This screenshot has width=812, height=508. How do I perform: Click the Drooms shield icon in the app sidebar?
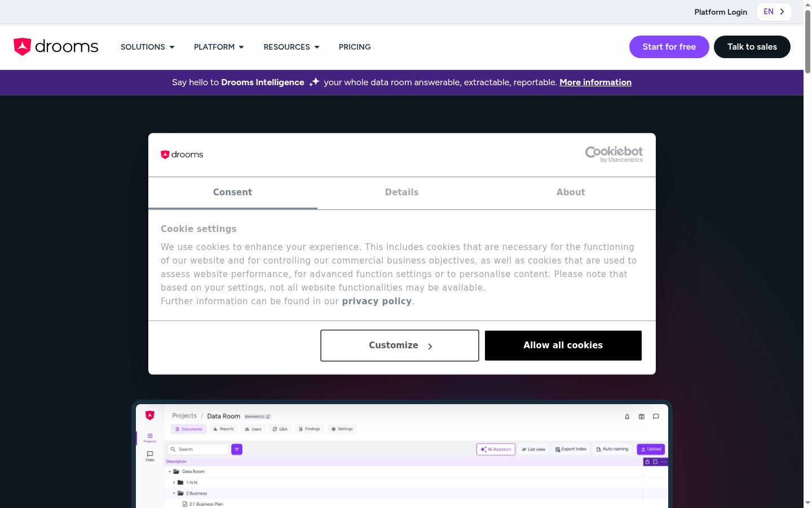(150, 415)
